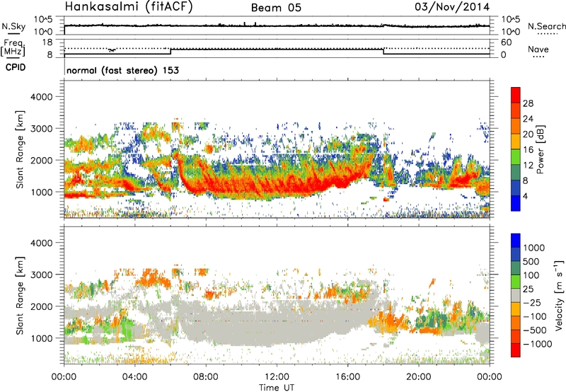Click the red top segment of the power color bar
566x392 pixels.
point(516,96)
